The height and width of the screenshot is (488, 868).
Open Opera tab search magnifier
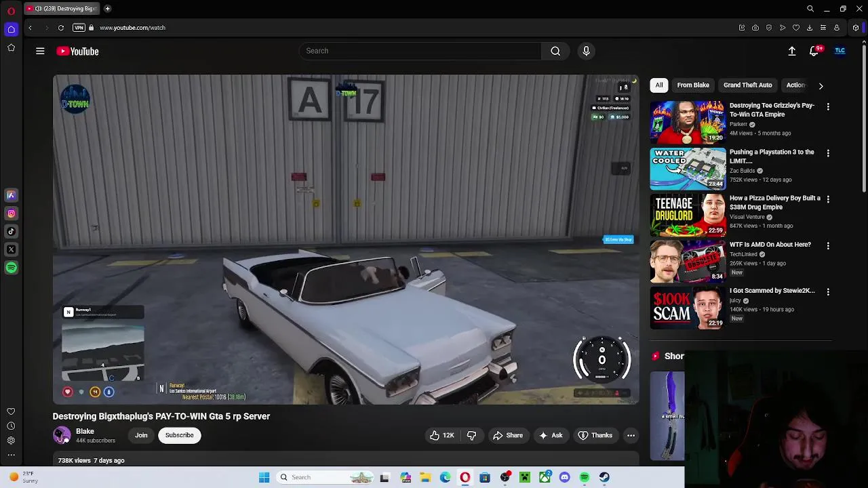tap(810, 9)
